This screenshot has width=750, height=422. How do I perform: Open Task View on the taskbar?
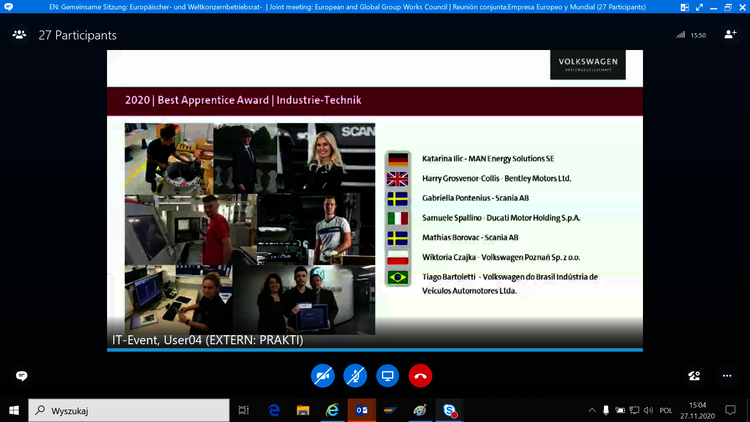(244, 410)
